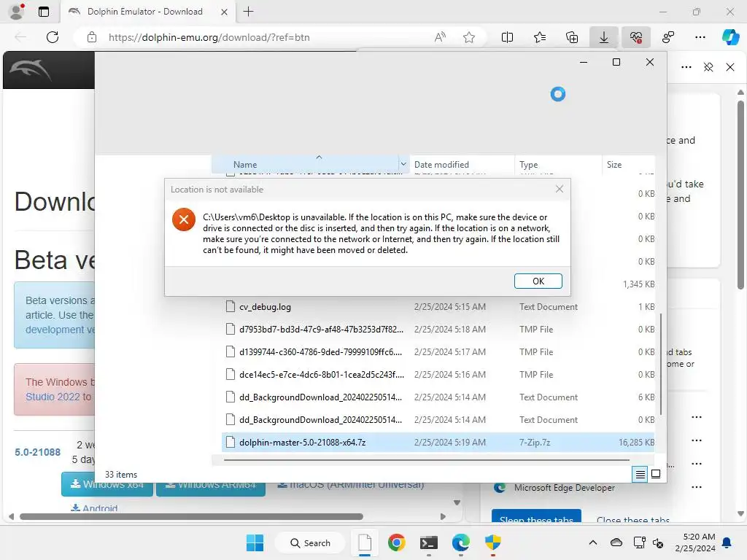Open terminal app from taskbar
The width and height of the screenshot is (747, 560).
429,542
